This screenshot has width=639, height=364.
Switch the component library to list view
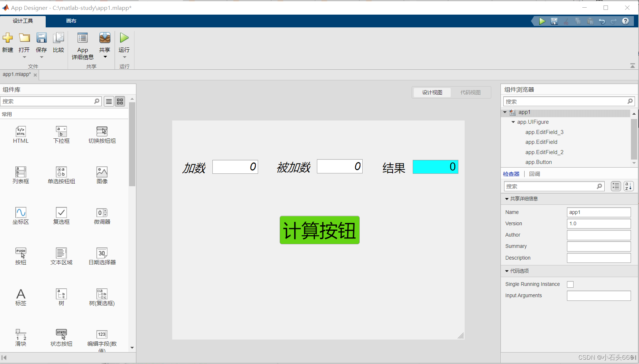point(109,101)
